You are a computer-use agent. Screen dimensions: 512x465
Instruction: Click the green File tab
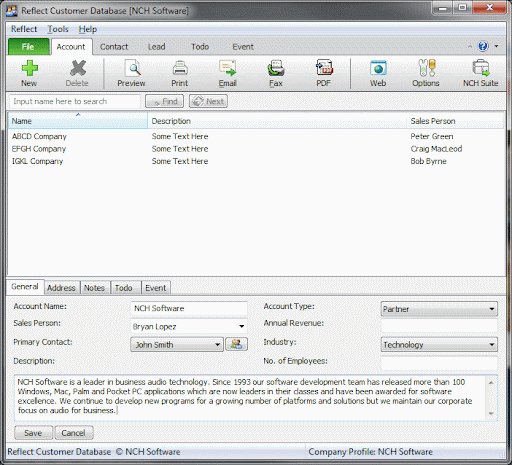[28, 47]
